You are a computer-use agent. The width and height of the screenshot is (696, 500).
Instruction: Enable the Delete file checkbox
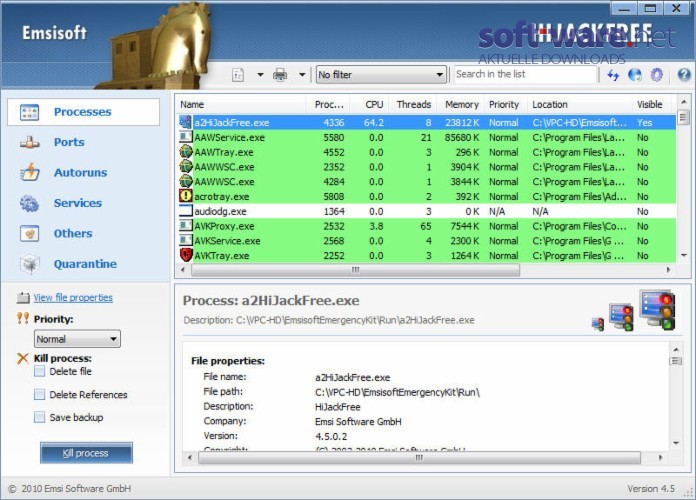[40, 371]
